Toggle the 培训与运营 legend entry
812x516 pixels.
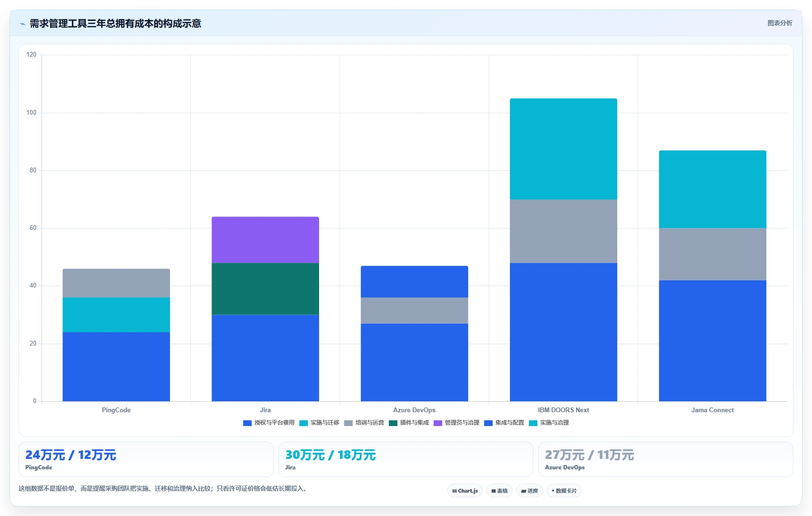tap(364, 423)
